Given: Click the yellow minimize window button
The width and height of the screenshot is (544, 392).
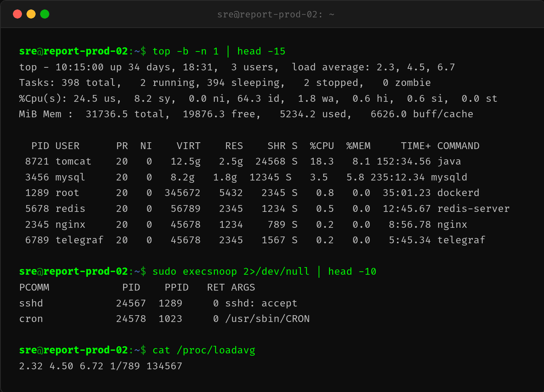Looking at the screenshot, I should tap(31, 14).
